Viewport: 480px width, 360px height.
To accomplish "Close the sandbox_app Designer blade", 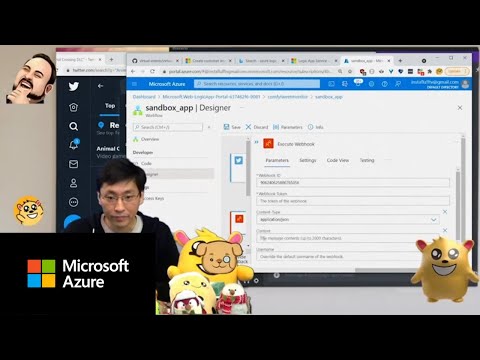I will tap(460, 108).
